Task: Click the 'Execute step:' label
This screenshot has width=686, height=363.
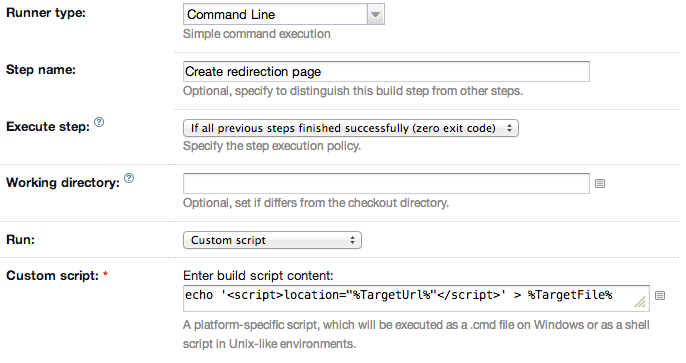Action: tap(48, 127)
